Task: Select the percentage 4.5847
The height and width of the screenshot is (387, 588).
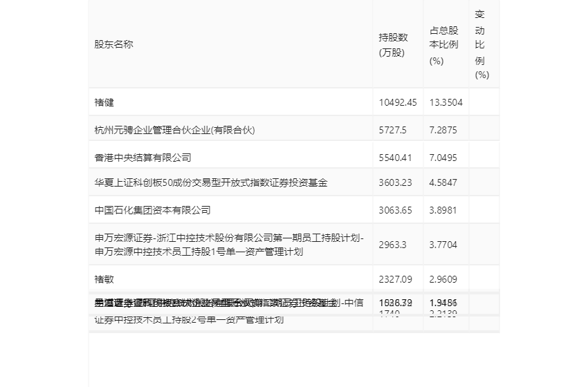Action: 443,182
